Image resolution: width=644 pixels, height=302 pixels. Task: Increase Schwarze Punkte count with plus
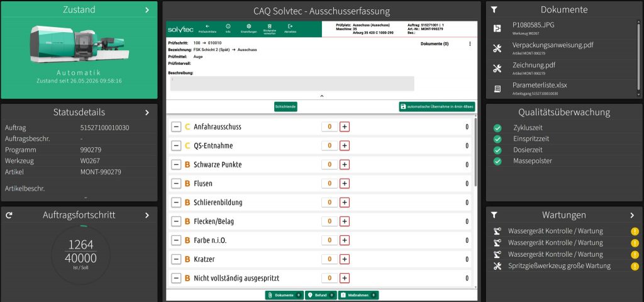(345, 165)
